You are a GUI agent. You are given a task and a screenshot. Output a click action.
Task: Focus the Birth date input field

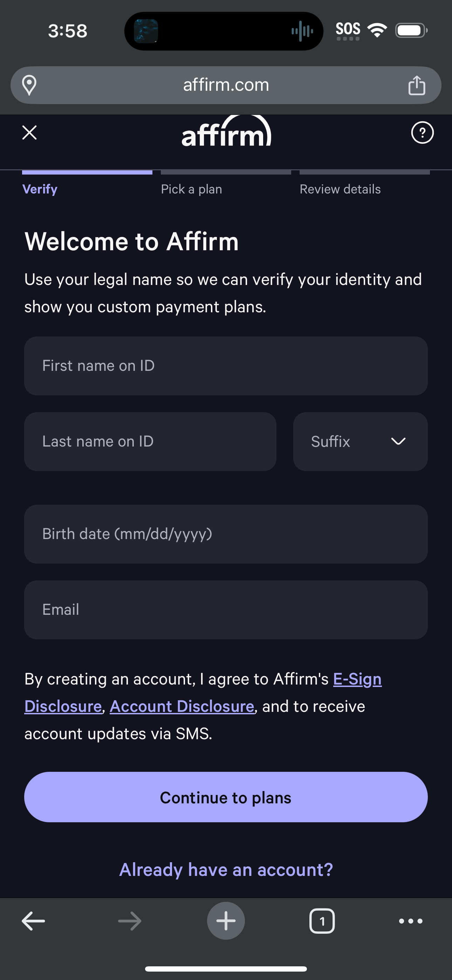[x=226, y=534]
